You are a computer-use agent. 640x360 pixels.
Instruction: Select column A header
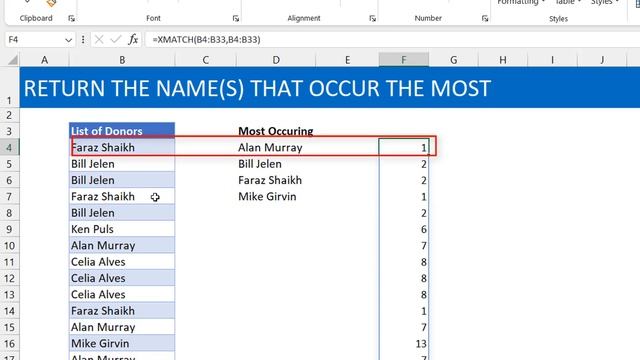44,60
